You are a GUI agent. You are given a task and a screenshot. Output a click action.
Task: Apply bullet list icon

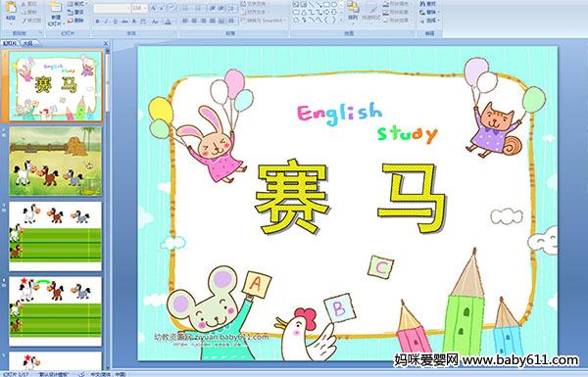pyautogui.click(x=186, y=8)
